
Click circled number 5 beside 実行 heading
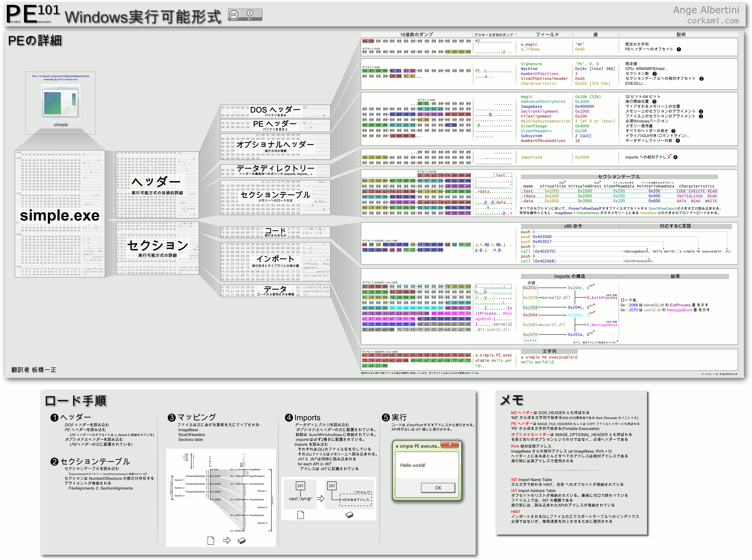pyautogui.click(x=386, y=417)
